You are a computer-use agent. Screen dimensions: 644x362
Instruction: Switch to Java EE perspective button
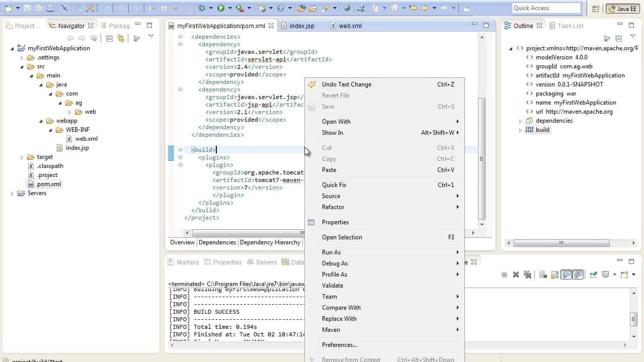coord(623,9)
